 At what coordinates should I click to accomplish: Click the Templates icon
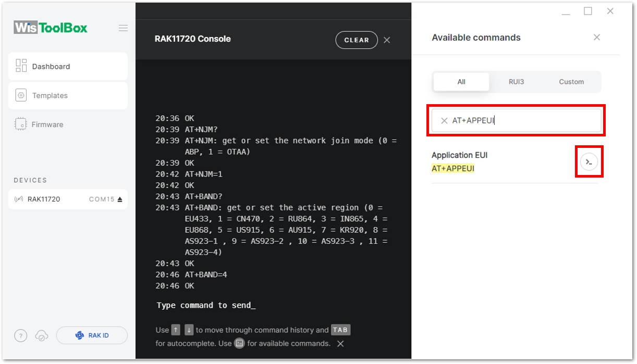pos(21,95)
